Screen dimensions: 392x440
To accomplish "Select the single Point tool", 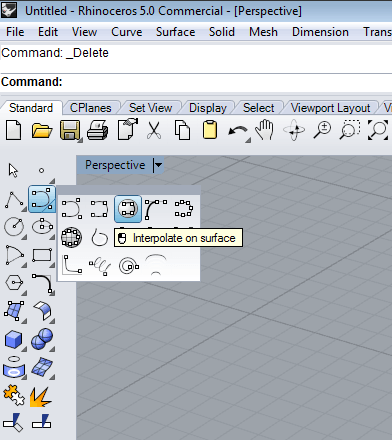I will (41, 170).
